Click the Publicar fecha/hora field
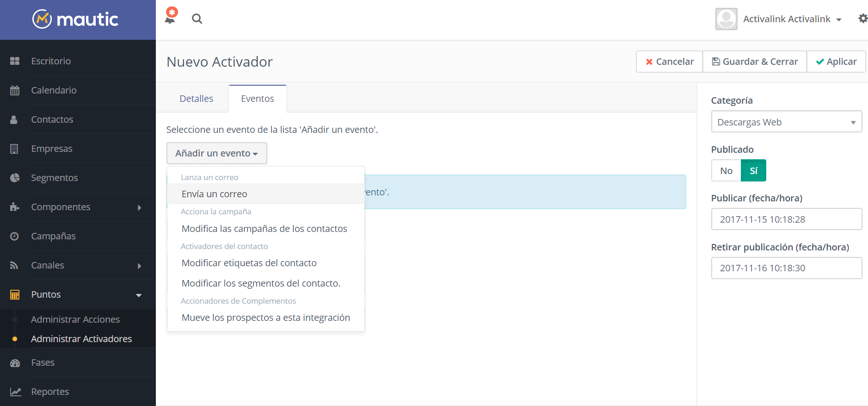This screenshot has height=406, width=868. (786, 219)
